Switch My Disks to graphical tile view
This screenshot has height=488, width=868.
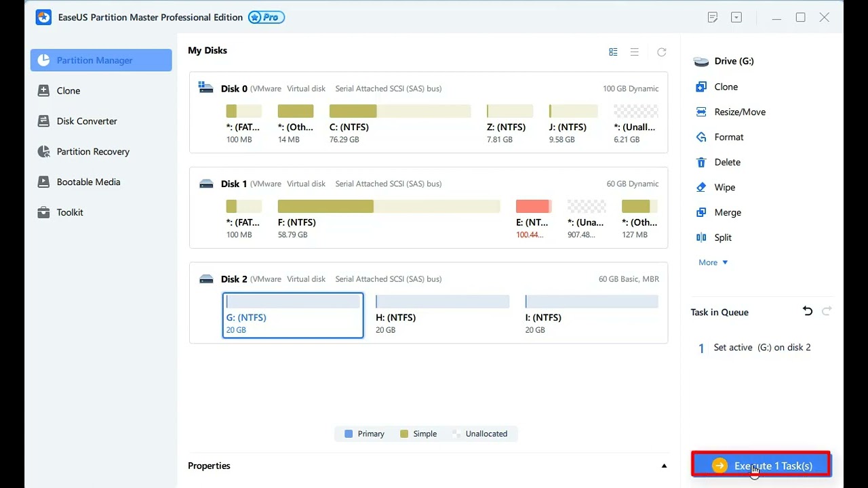[x=613, y=52]
